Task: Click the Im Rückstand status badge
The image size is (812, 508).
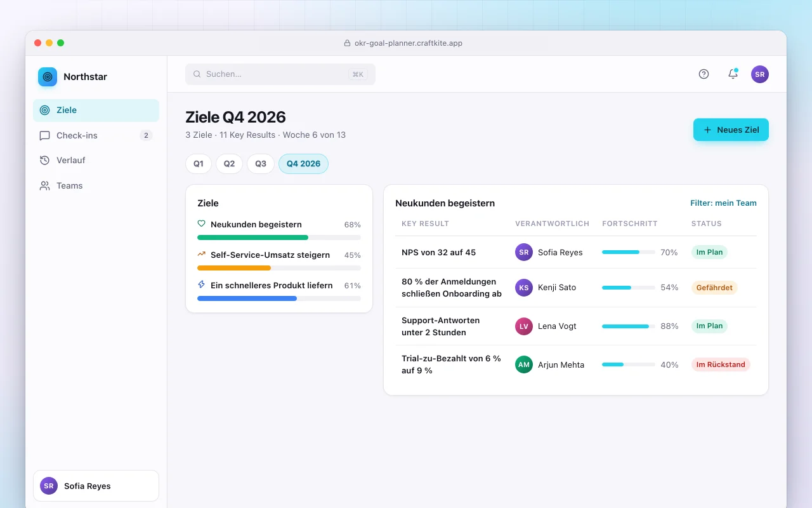Action: [721, 364]
